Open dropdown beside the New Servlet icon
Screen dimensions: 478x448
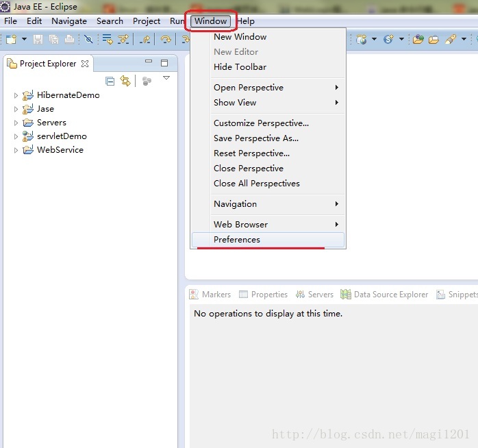pos(401,39)
